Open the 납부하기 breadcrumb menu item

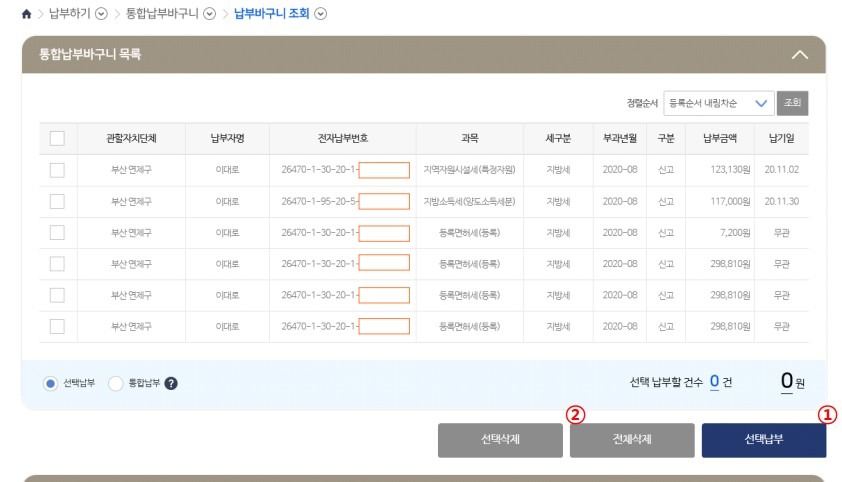(69, 13)
